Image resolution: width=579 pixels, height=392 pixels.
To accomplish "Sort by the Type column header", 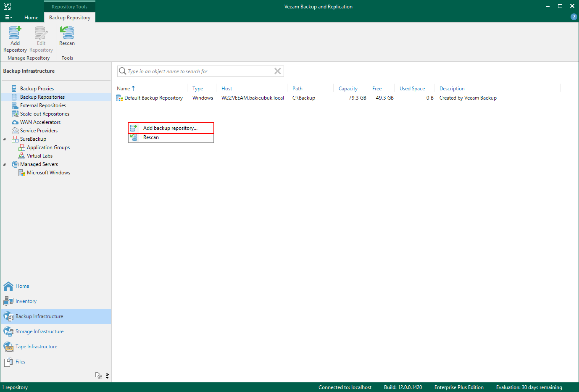I will point(197,89).
